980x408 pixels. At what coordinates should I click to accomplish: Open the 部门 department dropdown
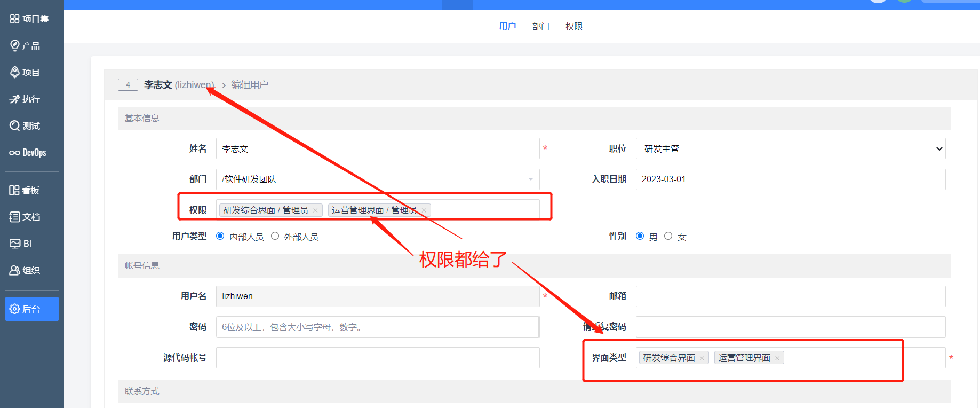click(x=377, y=179)
